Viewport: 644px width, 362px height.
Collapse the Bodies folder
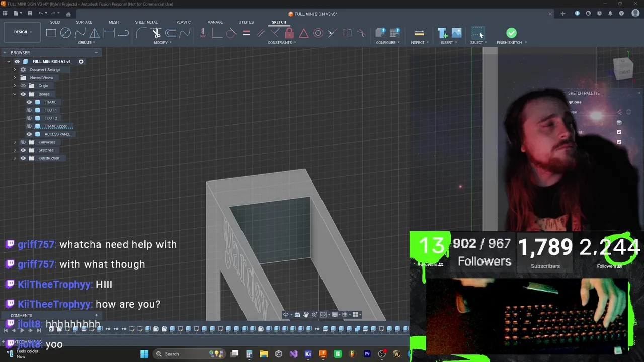(x=15, y=94)
